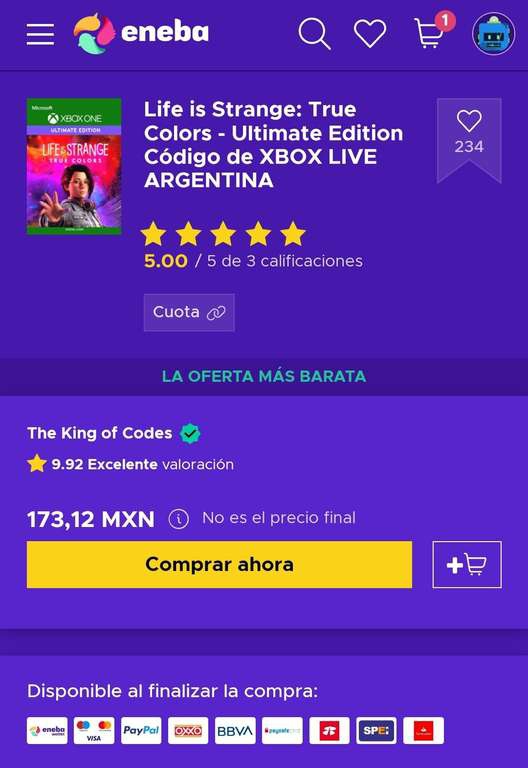Add game to wishlist using 234 heart badge
528x768 pixels.
point(469,141)
